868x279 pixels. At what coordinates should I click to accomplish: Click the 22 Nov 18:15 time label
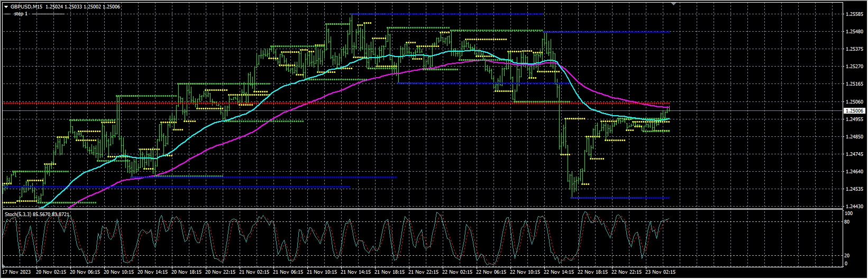[x=594, y=273]
